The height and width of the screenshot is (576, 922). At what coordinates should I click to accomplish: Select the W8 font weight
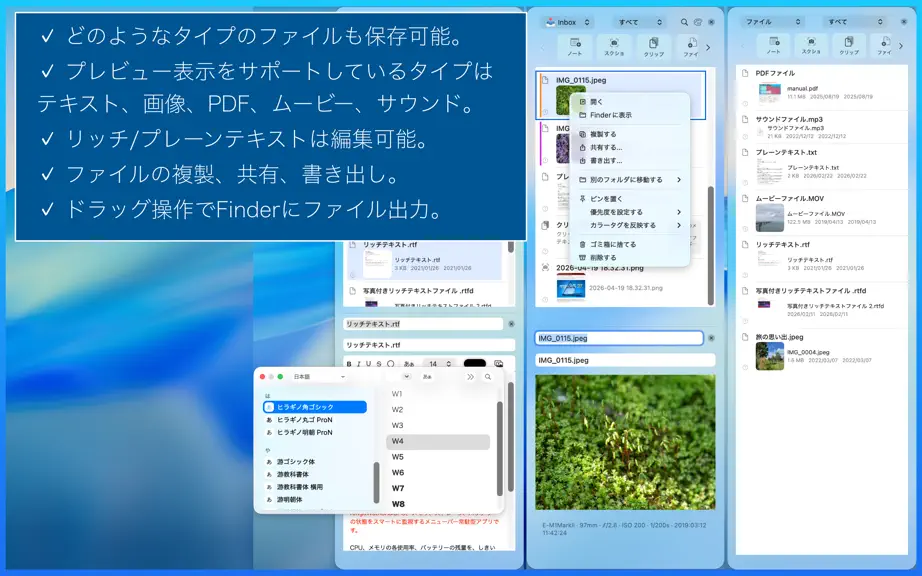coord(438,504)
